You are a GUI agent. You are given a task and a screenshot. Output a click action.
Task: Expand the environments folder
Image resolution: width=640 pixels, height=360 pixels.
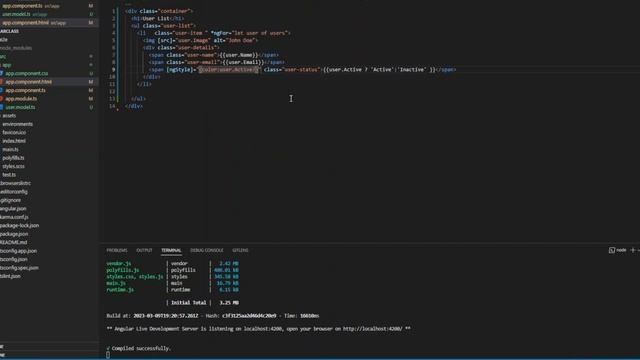coord(18,124)
